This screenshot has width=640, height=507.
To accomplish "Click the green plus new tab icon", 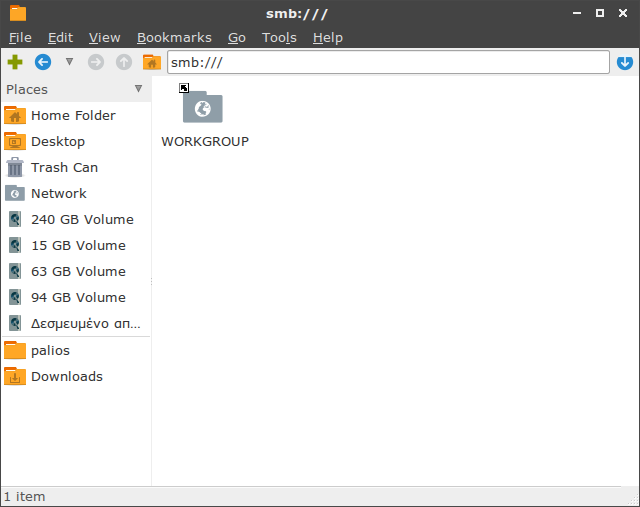I will coord(15,62).
